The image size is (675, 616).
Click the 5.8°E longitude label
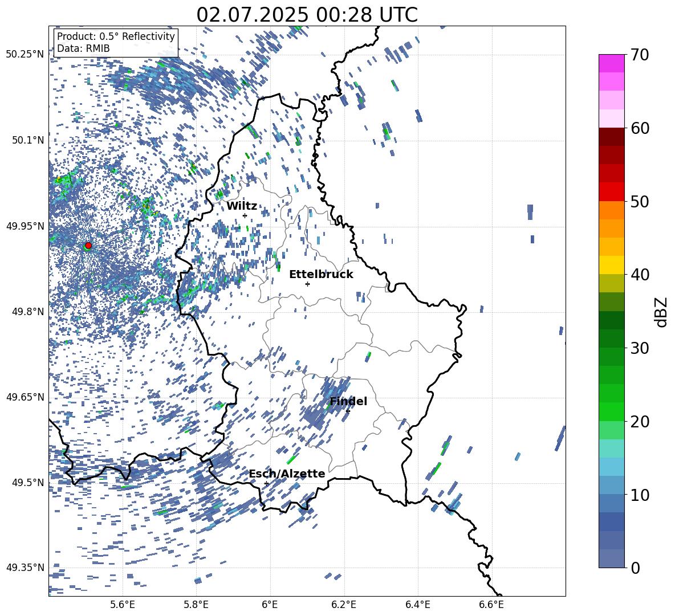196,605
